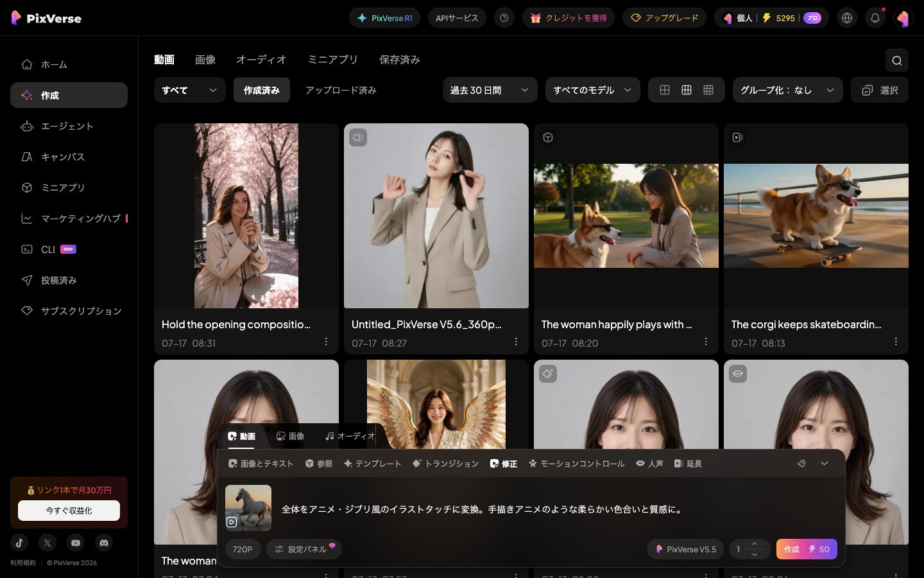Select the 画像とテキスト mode
This screenshot has width=924, height=578.
[x=261, y=464]
